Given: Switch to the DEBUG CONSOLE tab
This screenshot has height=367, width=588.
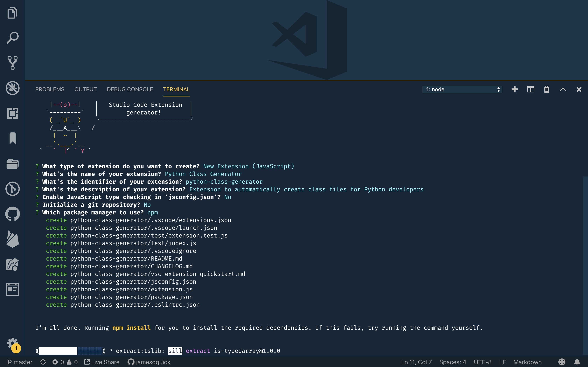Looking at the screenshot, I should (x=130, y=89).
